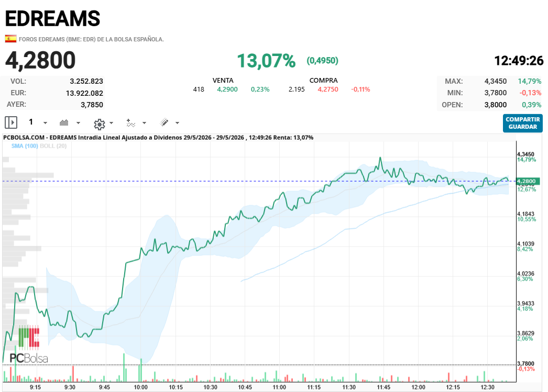This screenshot has width=548, height=392.
Task: Click the AYER value 3,7850
Action: 92,105
